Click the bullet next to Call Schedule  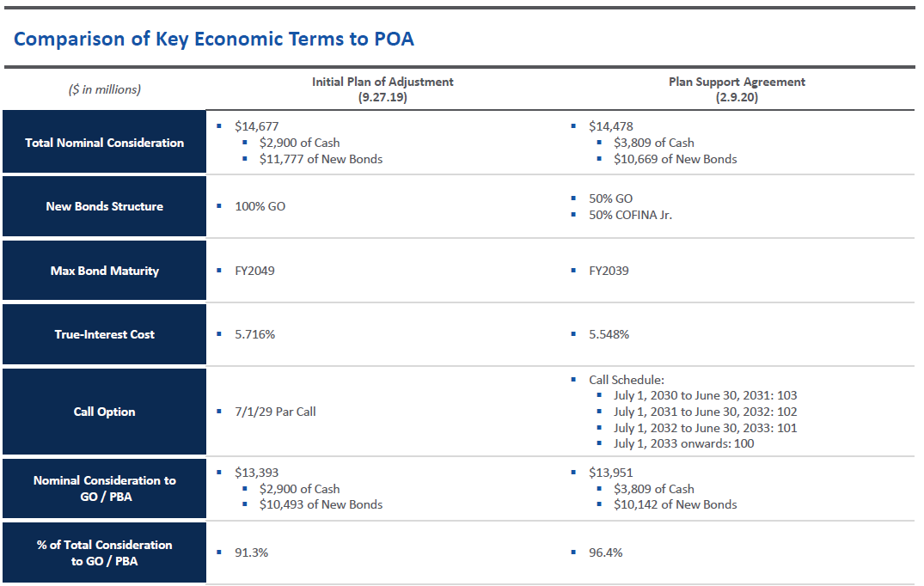[x=572, y=379]
